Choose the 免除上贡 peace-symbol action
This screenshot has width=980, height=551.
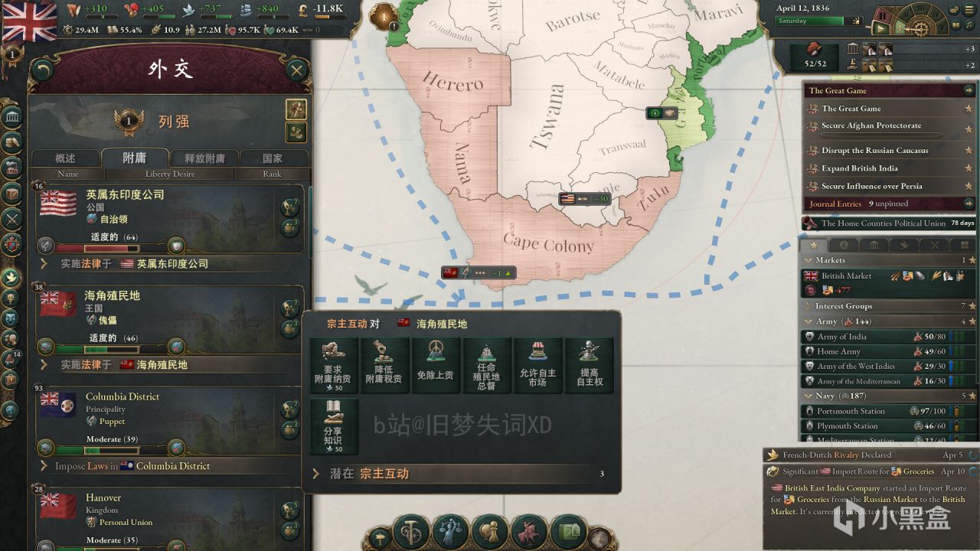435,366
